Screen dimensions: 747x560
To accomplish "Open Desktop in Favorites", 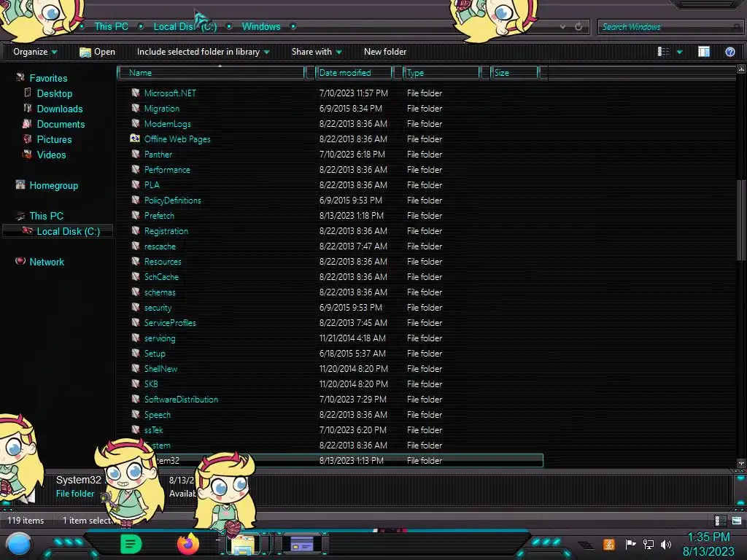I will 54,93.
